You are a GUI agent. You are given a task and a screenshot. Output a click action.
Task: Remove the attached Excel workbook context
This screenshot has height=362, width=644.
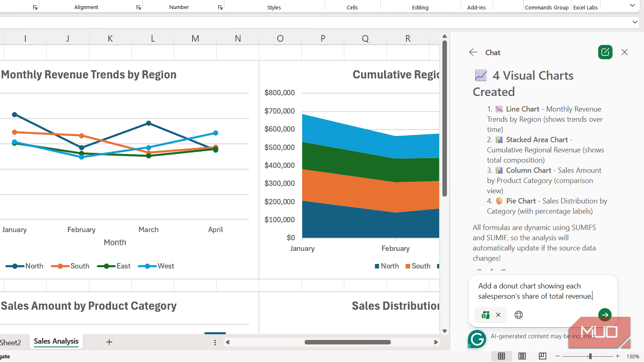pyautogui.click(x=498, y=315)
